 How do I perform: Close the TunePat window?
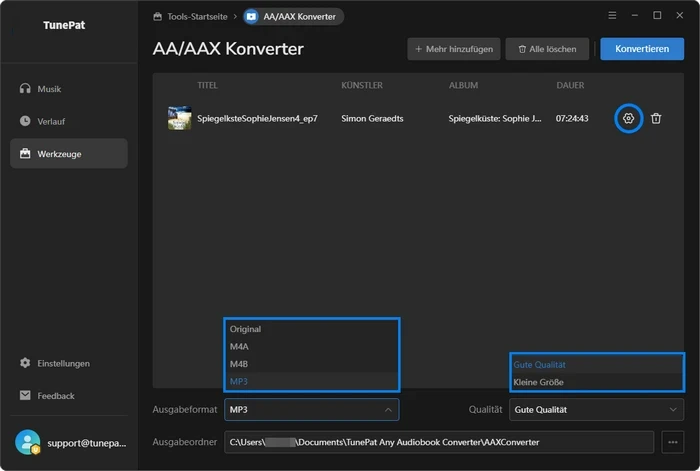[x=679, y=16]
